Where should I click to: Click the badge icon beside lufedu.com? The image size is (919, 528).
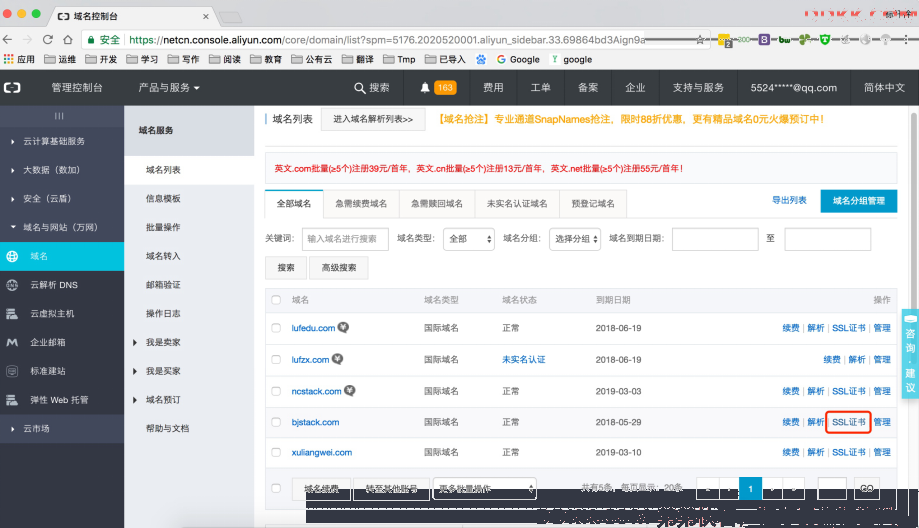pos(343,327)
